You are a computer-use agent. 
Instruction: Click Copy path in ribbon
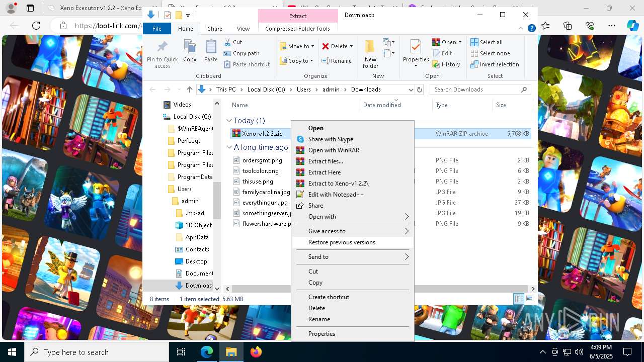242,53
